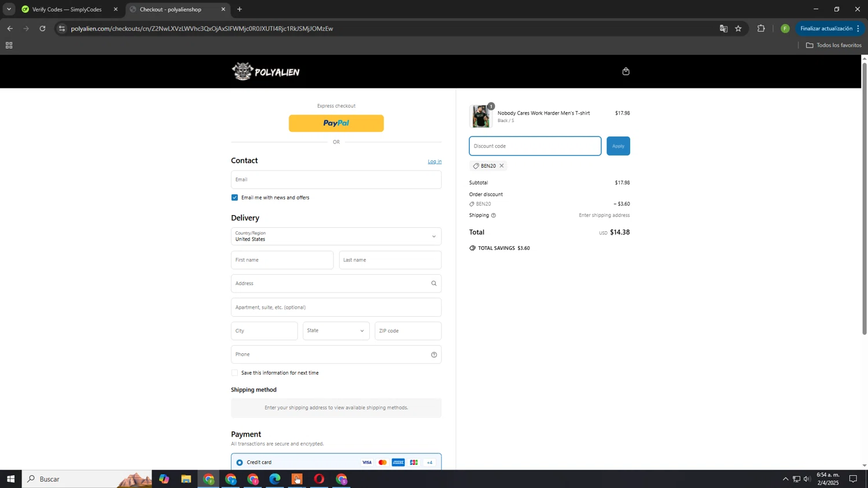The width and height of the screenshot is (868, 488).
Task: Open File Explorer from the taskbar
Action: coord(186,479)
